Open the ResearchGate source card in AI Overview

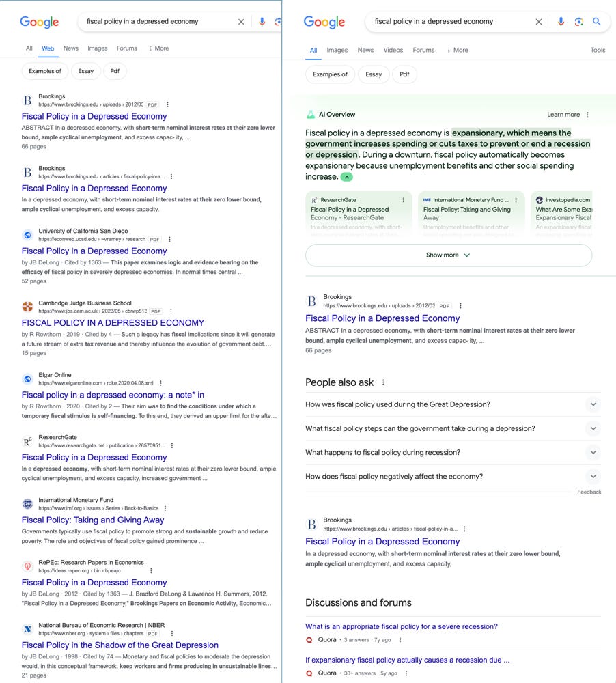coord(359,214)
